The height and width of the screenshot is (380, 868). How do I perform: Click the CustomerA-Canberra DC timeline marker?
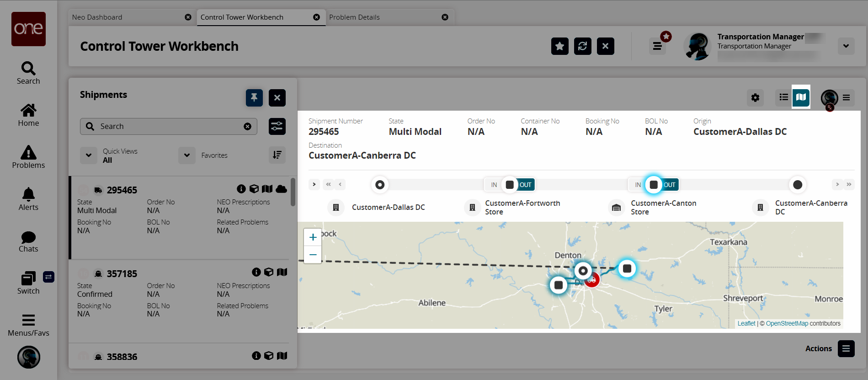pos(797,185)
